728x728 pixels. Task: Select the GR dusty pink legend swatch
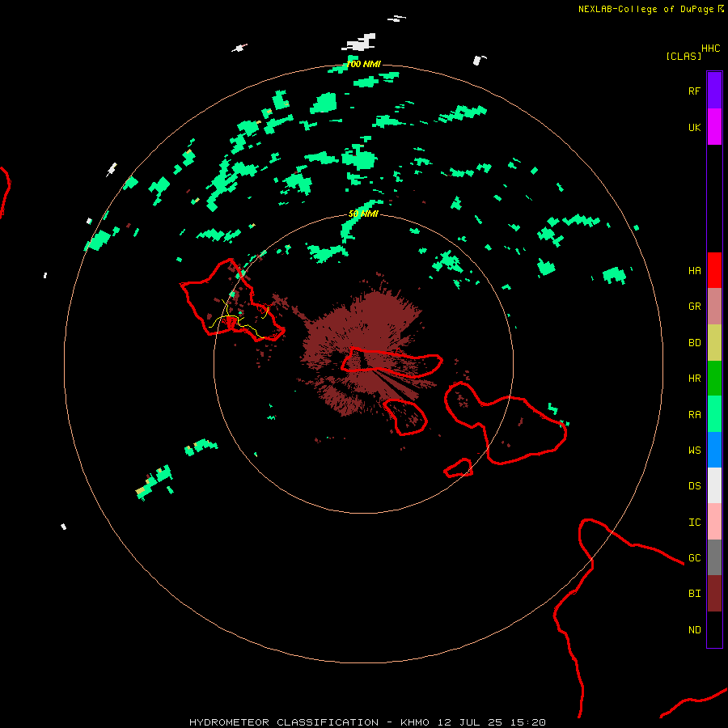click(x=714, y=307)
